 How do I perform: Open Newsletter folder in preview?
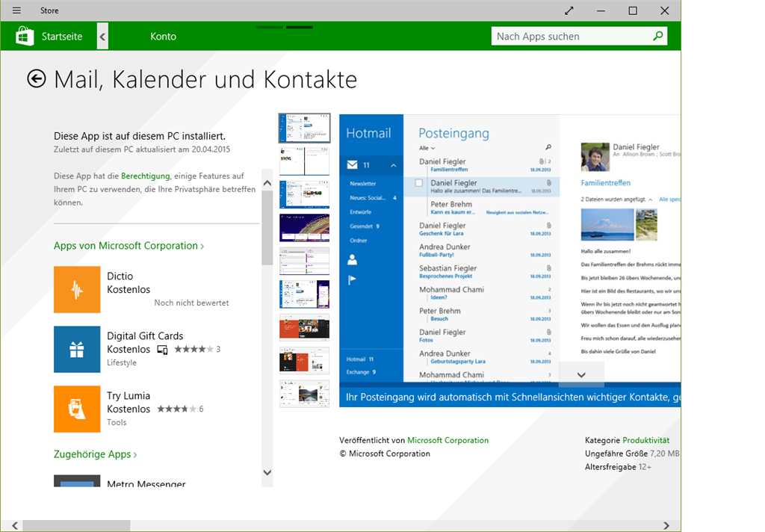362,184
